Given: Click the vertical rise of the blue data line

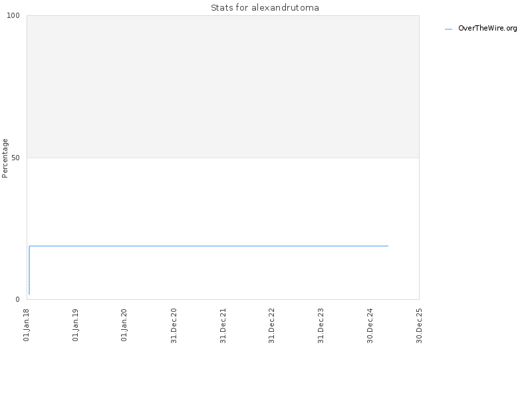Looking at the screenshot, I should [x=29, y=270].
